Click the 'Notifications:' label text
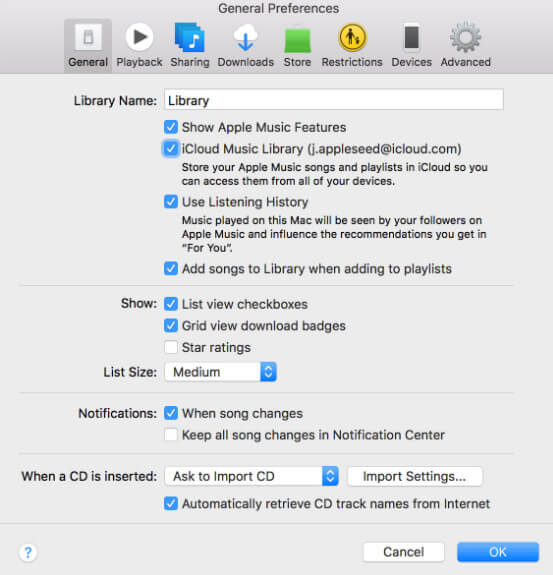Screen dimensions: 553x575 point(117,413)
